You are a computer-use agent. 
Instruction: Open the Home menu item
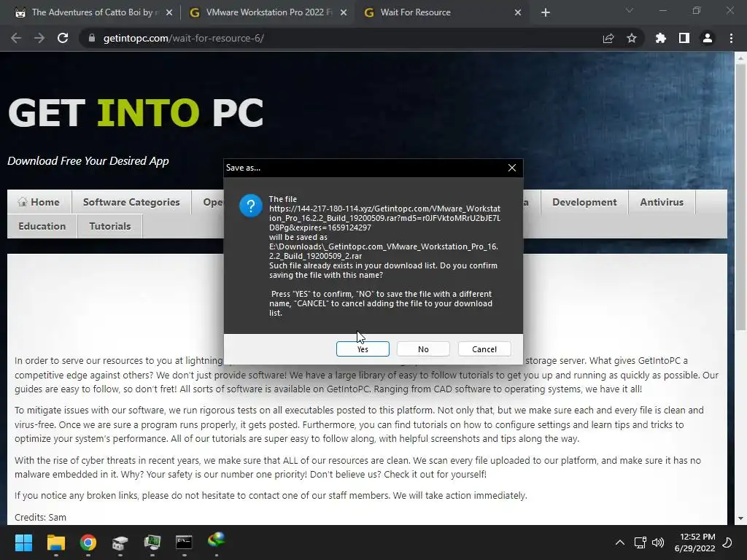pos(39,202)
